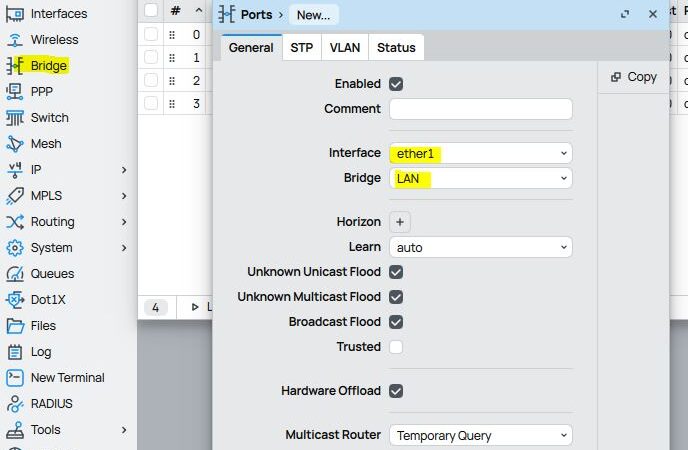Launch New Terminal from sidebar icon
The height and width of the screenshot is (450, 688).
(x=15, y=378)
